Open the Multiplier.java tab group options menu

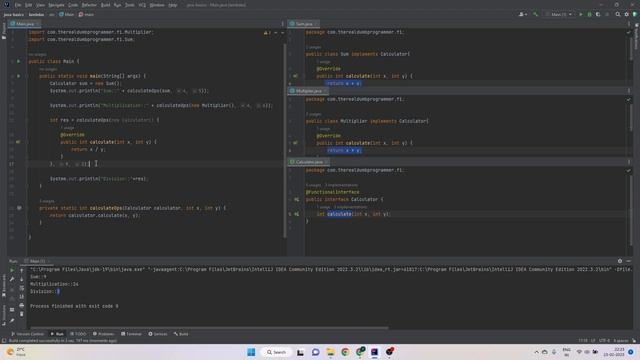click(629, 91)
